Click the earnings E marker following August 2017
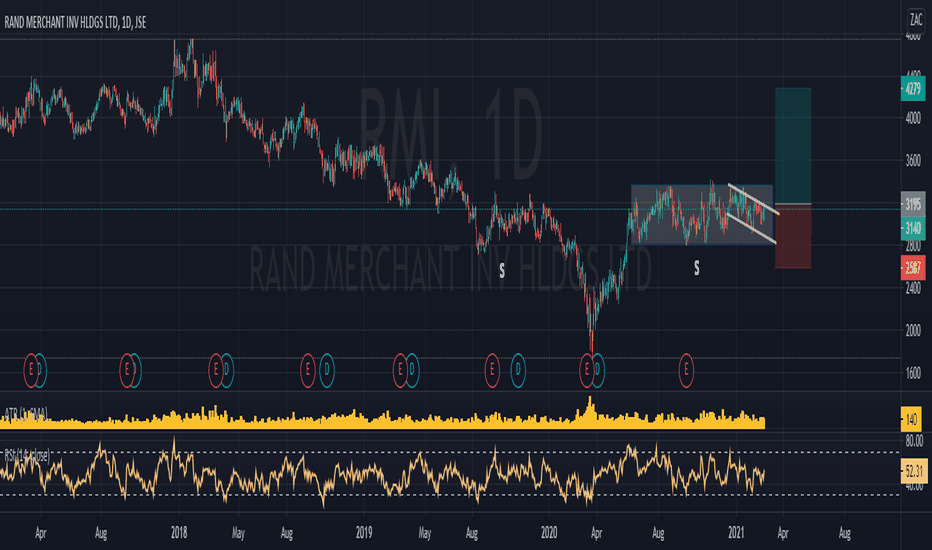Viewport: 932px width, 550px height. tap(127, 370)
